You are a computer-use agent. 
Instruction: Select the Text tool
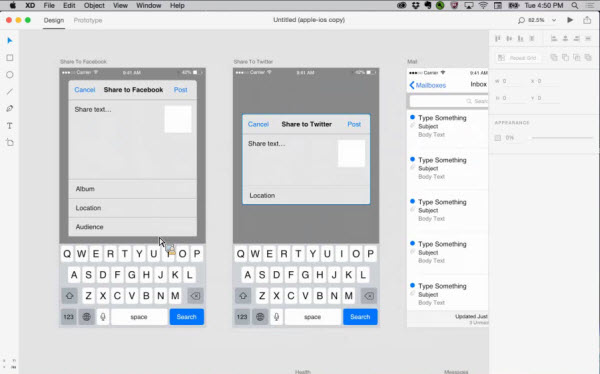pos(10,126)
